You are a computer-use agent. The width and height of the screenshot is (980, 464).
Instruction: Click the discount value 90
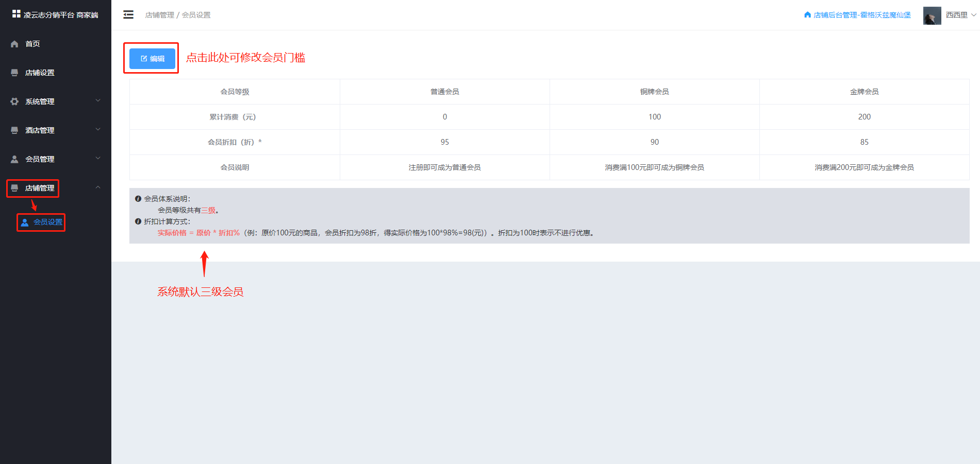[654, 142]
